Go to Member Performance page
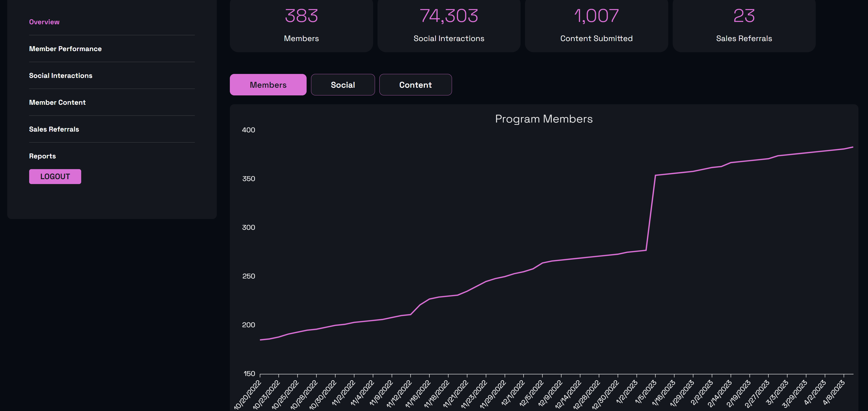 point(65,49)
